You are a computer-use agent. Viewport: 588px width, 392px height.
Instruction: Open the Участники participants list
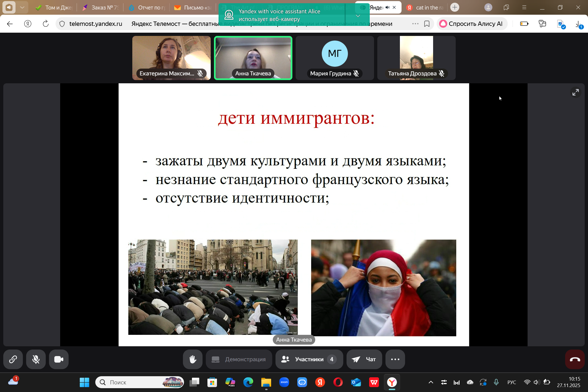(x=309, y=359)
